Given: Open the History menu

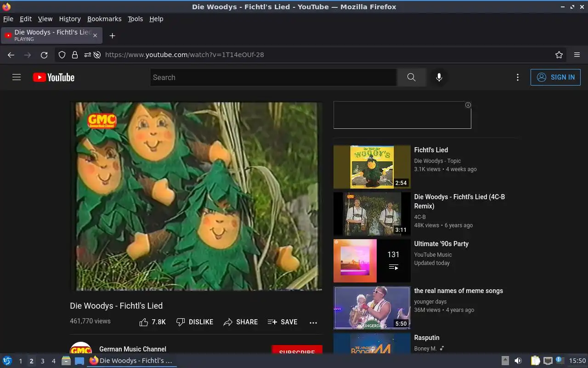Looking at the screenshot, I should (x=70, y=19).
